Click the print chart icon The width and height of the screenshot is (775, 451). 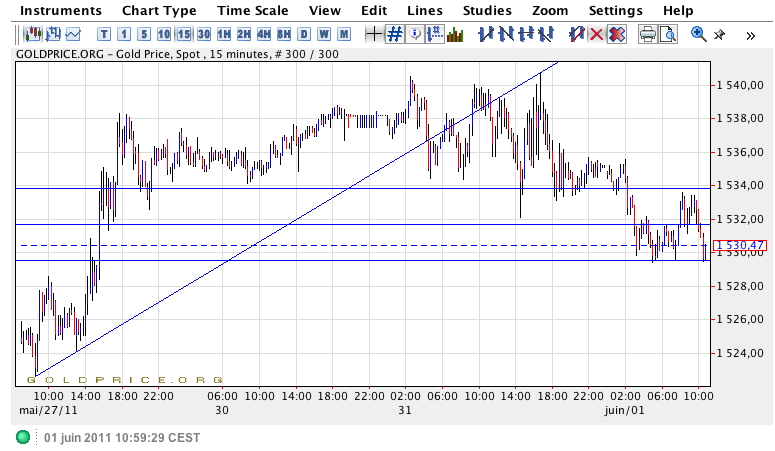point(647,34)
